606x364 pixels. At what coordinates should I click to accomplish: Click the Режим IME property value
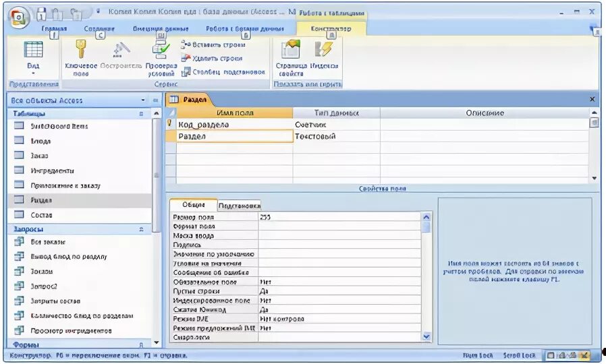click(339, 319)
